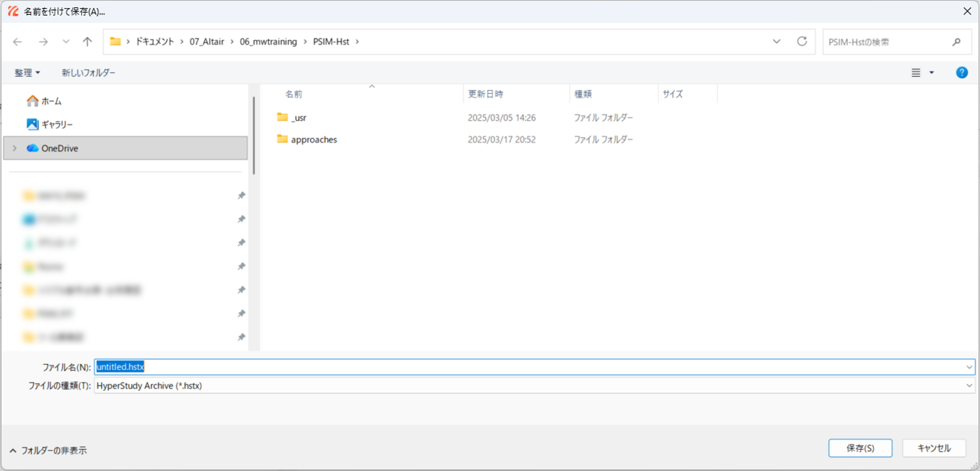The width and height of the screenshot is (980, 471).
Task: Open the help question mark icon
Action: (961, 73)
